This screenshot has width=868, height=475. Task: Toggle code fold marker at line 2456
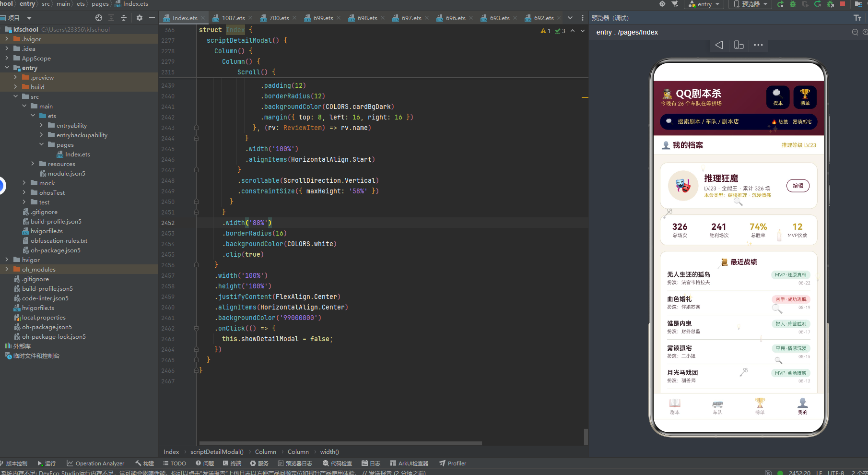196,265
